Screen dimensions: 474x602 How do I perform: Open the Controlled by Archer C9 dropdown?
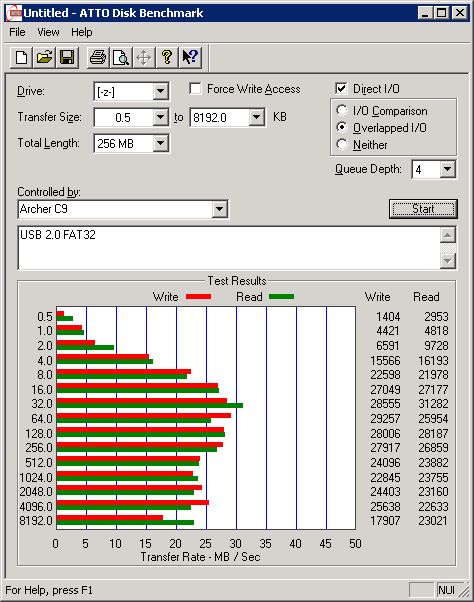point(219,209)
